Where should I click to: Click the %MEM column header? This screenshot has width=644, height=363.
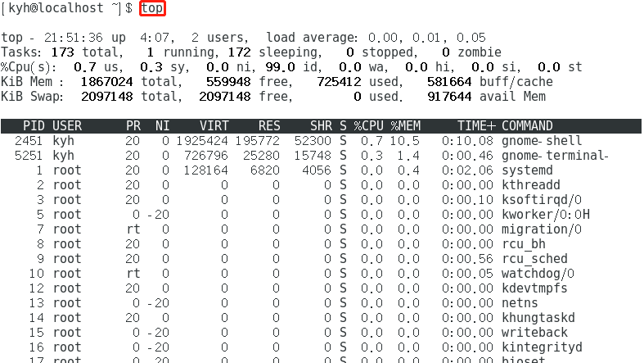405,126
